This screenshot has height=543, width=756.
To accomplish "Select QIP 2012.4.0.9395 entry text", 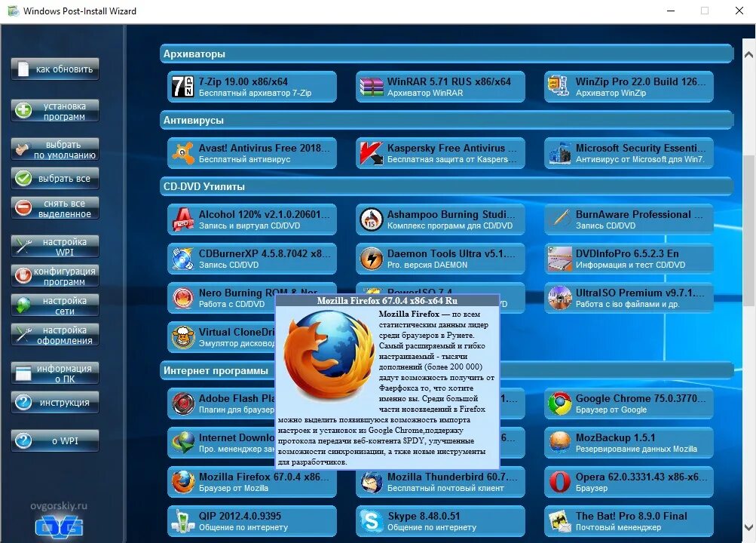I will tap(240, 516).
